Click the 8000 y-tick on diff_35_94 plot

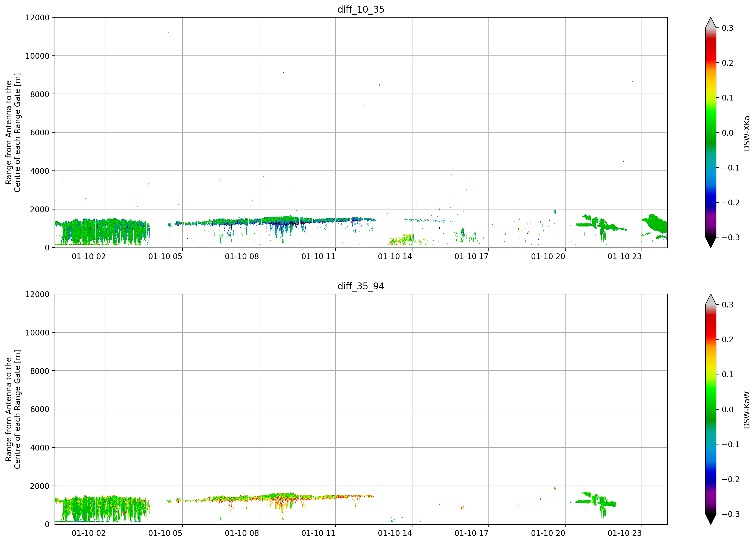40,371
